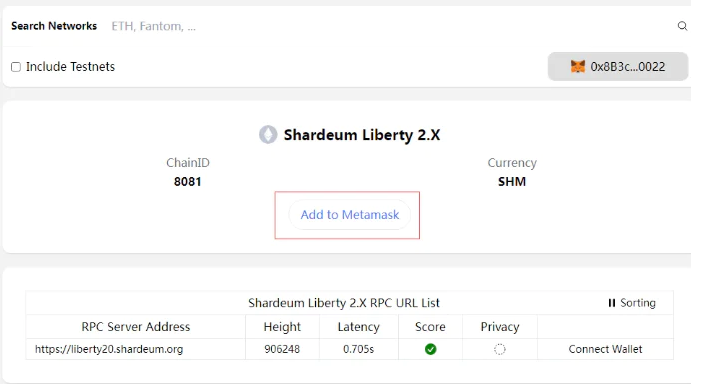Add Shardeum Liberty to Metamask
This screenshot has height=385, width=710.
(350, 215)
